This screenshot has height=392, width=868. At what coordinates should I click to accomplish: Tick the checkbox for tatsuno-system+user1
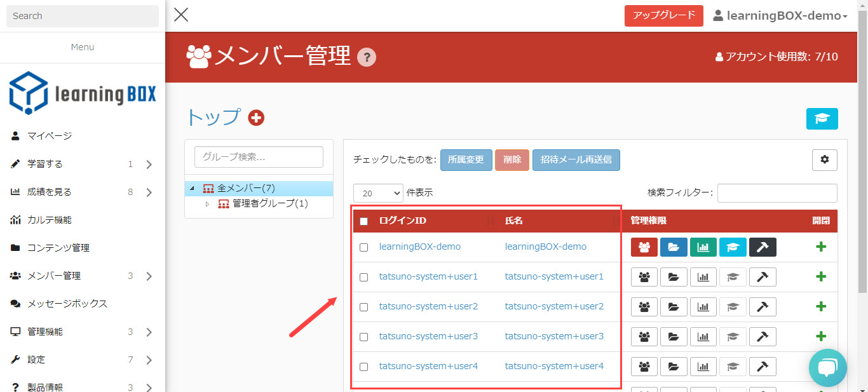tap(364, 278)
